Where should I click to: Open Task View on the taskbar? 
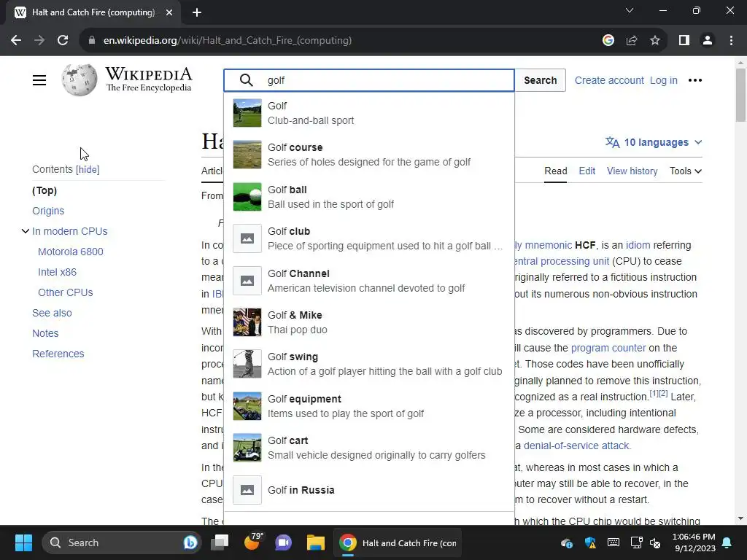(x=220, y=542)
